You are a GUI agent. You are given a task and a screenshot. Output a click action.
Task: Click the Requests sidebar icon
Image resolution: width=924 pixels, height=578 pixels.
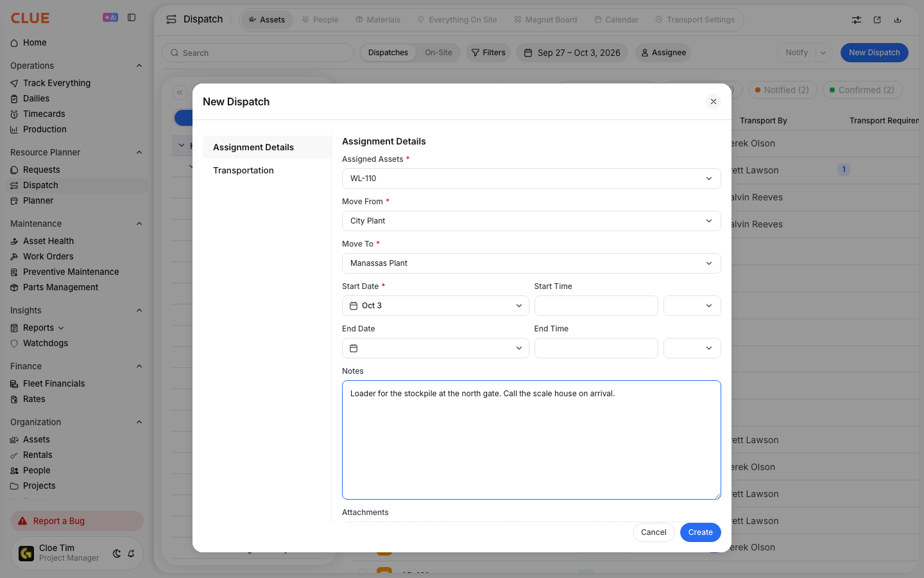14,170
